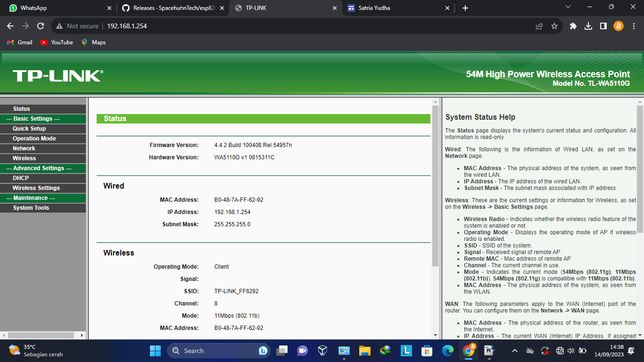
Task: Click the Operating Mode value Client
Action: 222,267
